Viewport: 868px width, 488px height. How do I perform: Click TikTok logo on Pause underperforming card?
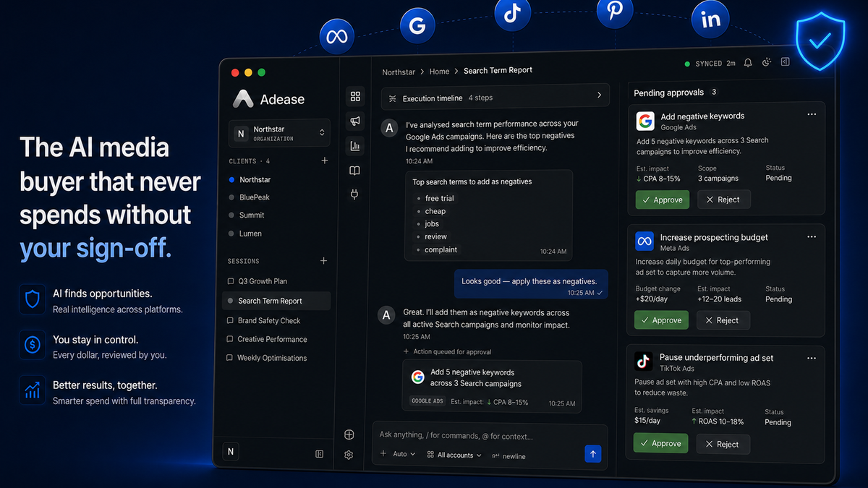click(x=644, y=361)
